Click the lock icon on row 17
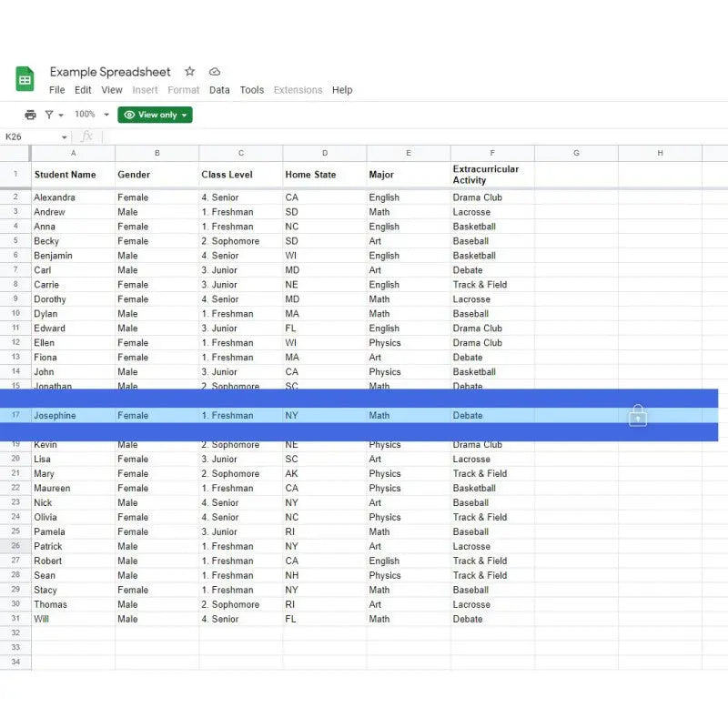The image size is (728, 728). pyautogui.click(x=637, y=416)
